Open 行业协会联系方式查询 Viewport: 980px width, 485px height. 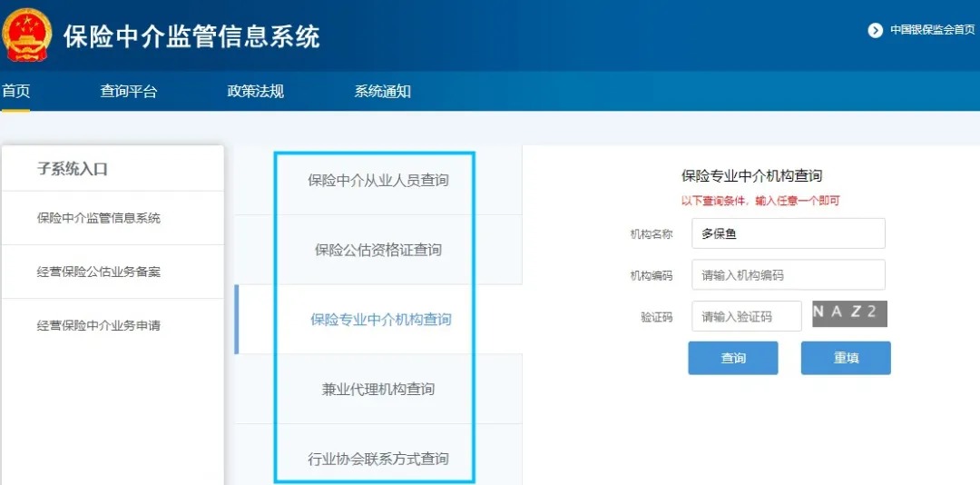378,459
